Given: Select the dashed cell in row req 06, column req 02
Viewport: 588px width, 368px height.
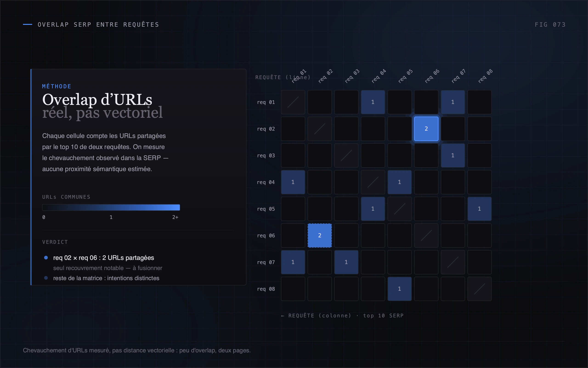Looking at the screenshot, I should pyautogui.click(x=319, y=235).
